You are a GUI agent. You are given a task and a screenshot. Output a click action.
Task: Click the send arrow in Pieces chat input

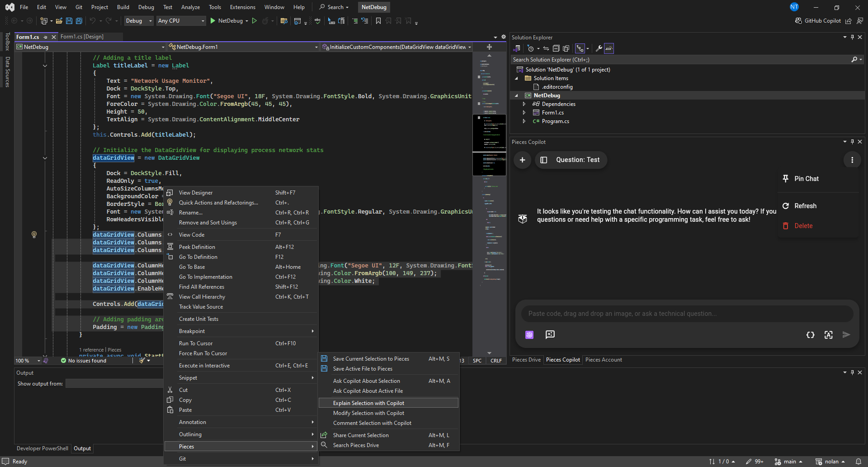pyautogui.click(x=846, y=335)
